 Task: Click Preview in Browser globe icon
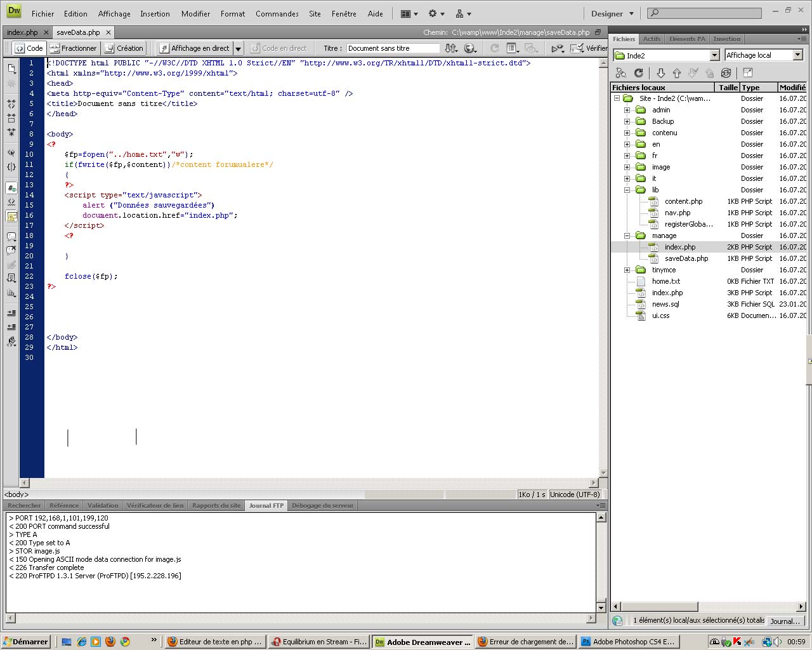coord(470,48)
